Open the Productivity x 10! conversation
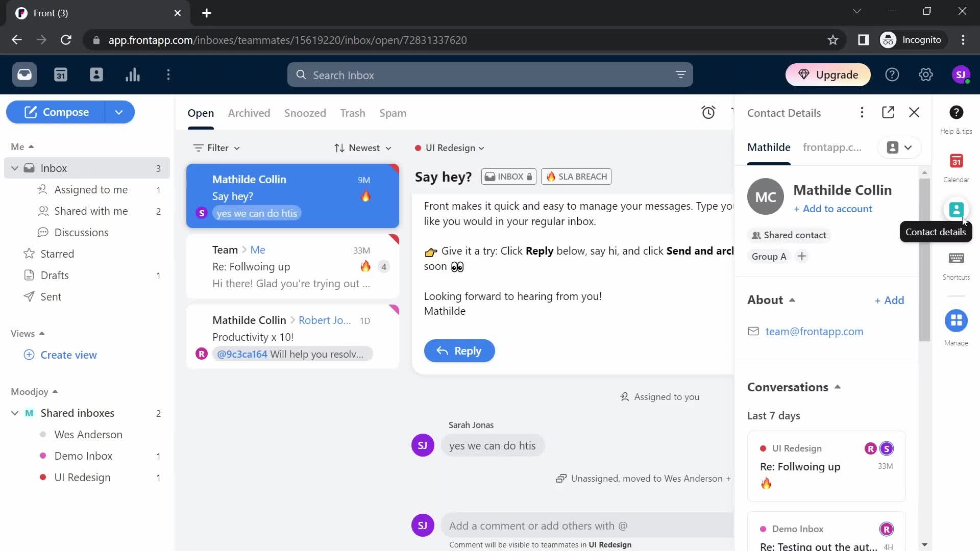 (x=292, y=337)
